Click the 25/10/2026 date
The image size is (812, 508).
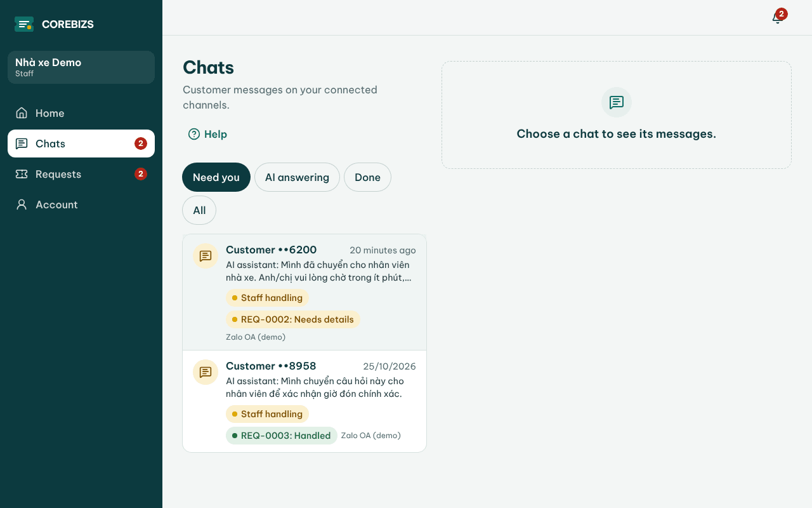pos(390,366)
